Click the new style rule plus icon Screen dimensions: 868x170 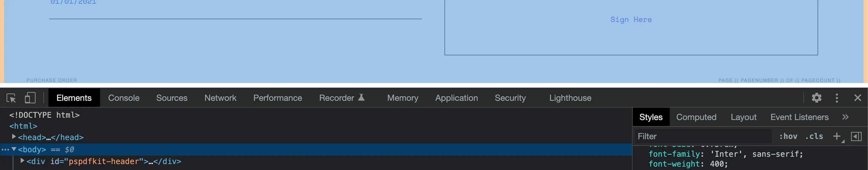pyautogui.click(x=837, y=136)
